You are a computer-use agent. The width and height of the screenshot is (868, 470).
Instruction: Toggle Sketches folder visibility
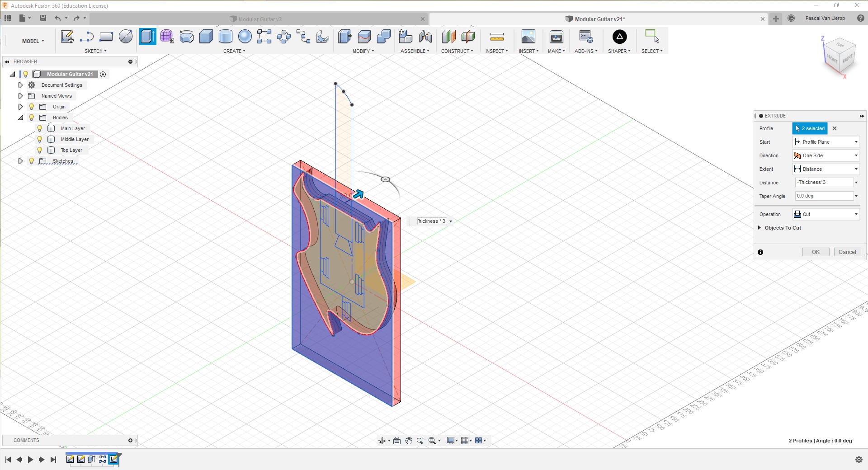pyautogui.click(x=32, y=161)
